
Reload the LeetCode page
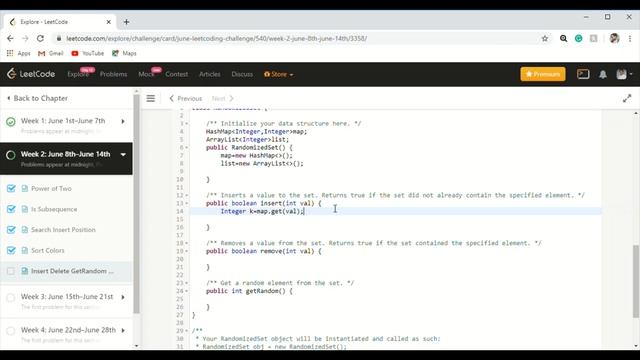pyautogui.click(x=40, y=38)
